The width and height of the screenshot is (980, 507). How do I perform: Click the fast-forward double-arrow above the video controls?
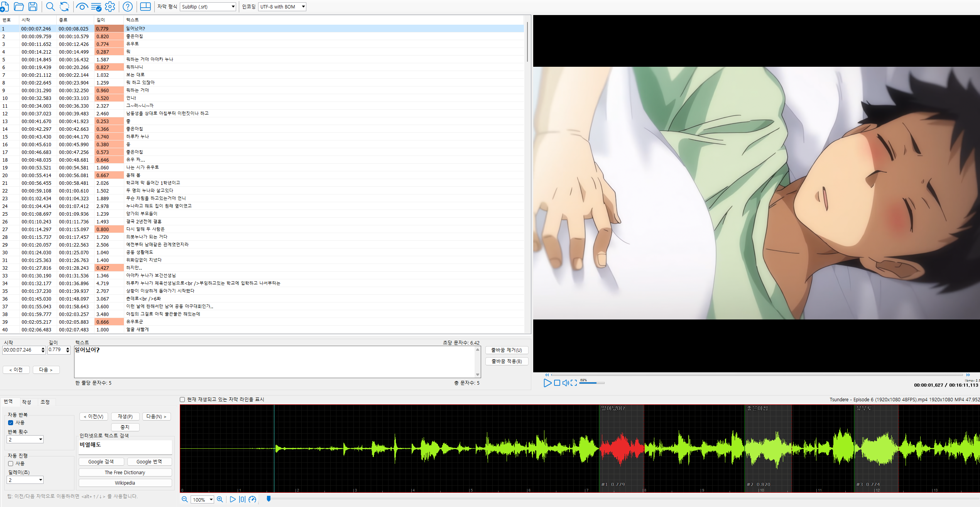(x=968, y=375)
